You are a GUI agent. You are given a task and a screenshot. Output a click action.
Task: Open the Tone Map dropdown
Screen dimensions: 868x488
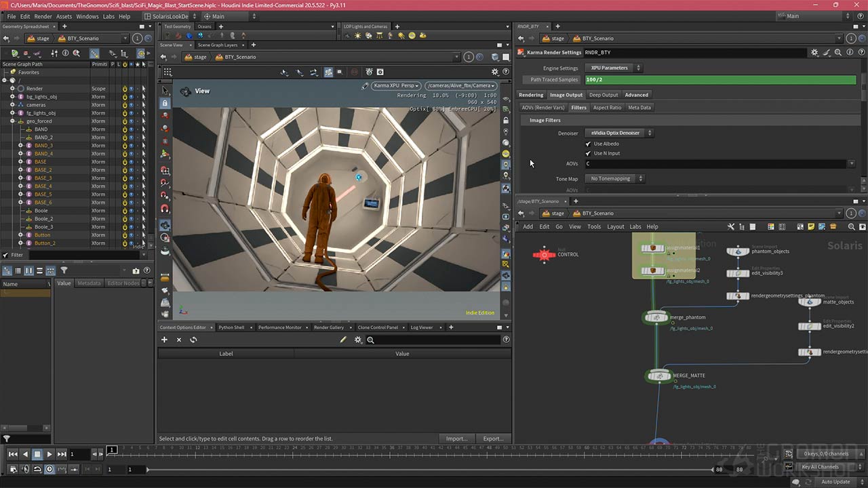point(614,179)
